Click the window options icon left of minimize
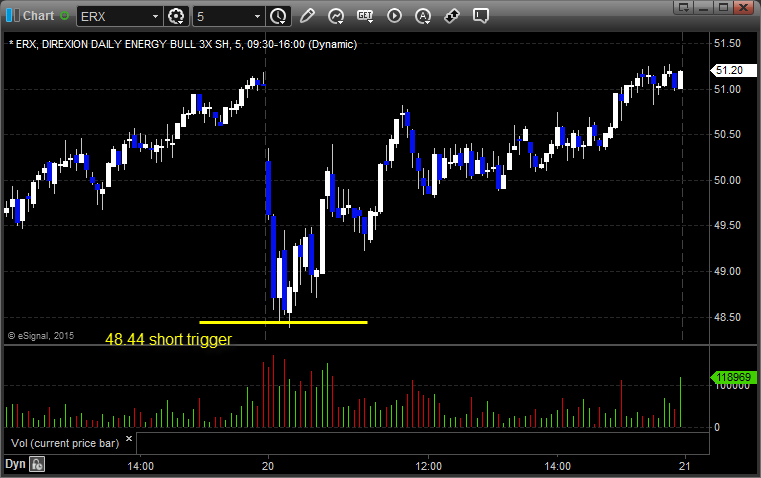 point(684,7)
